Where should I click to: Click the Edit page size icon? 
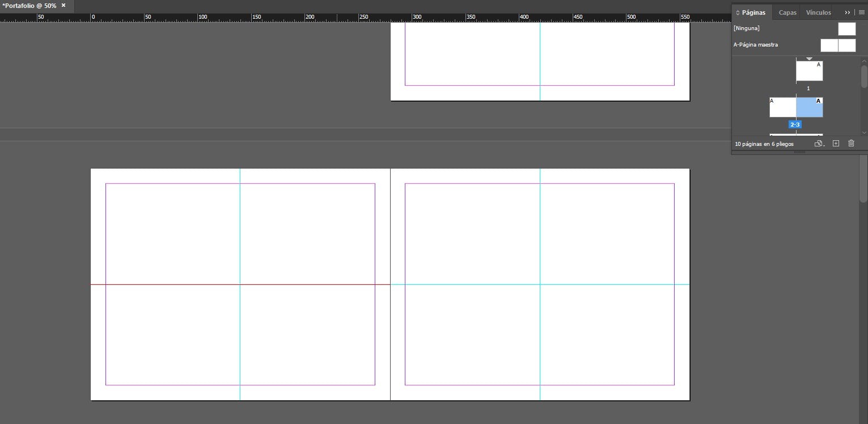[819, 144]
